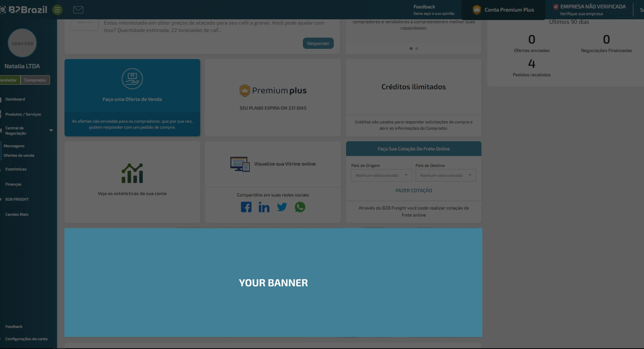Go to Estatísticas in sidebar

16,169
